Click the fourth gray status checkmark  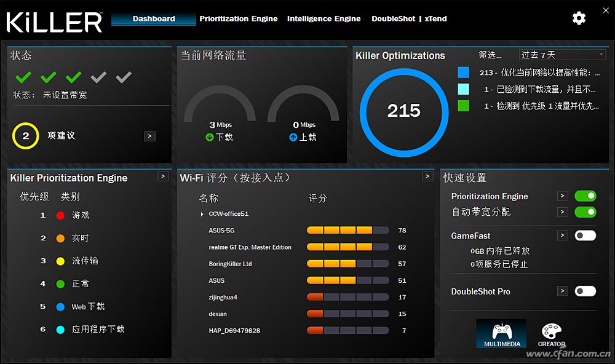[98, 77]
